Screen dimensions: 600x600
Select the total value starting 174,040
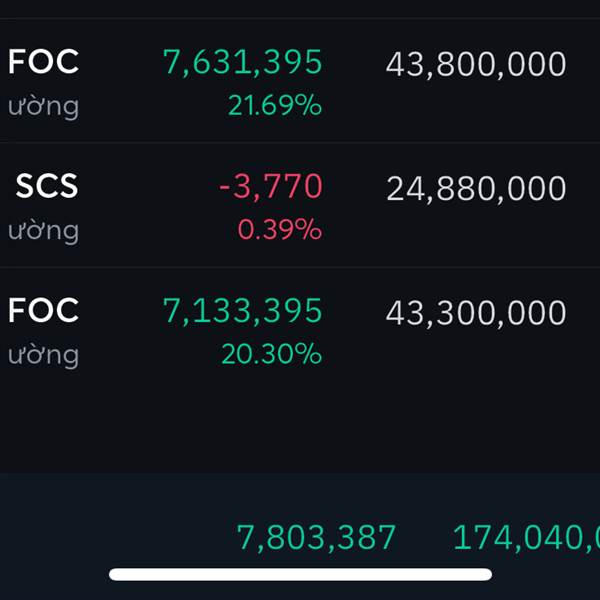click(526, 538)
